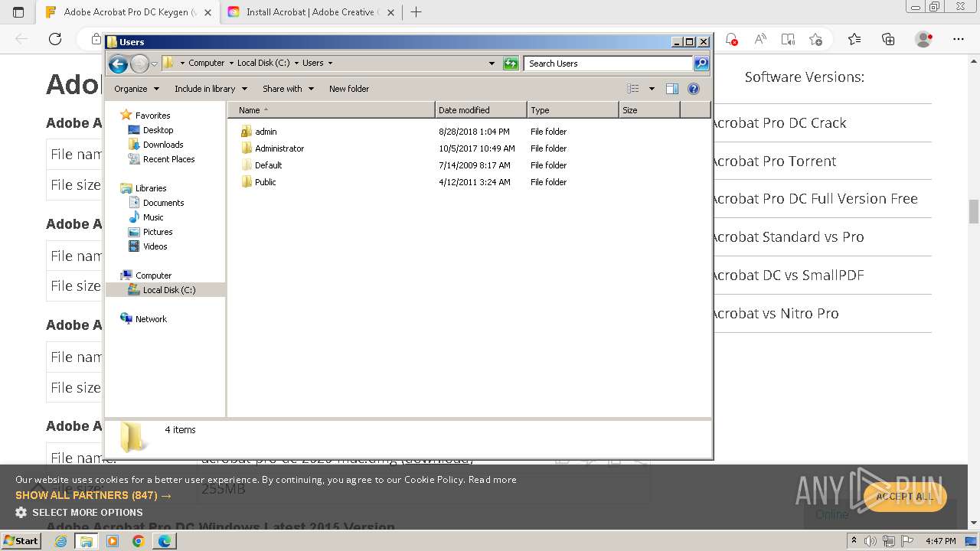Click the New folder button
This screenshot has width=980, height=551.
[349, 89]
